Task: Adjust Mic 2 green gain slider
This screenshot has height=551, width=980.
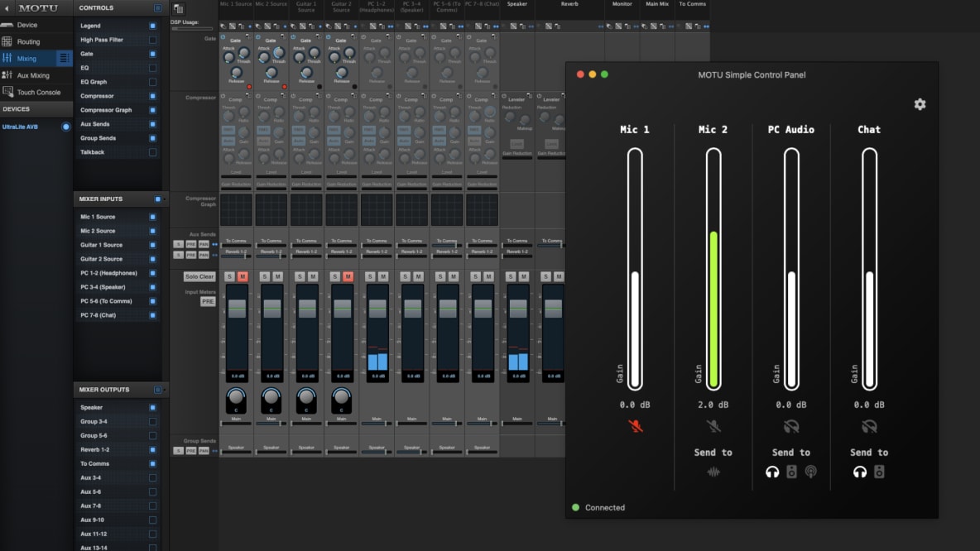Action: [713, 269]
